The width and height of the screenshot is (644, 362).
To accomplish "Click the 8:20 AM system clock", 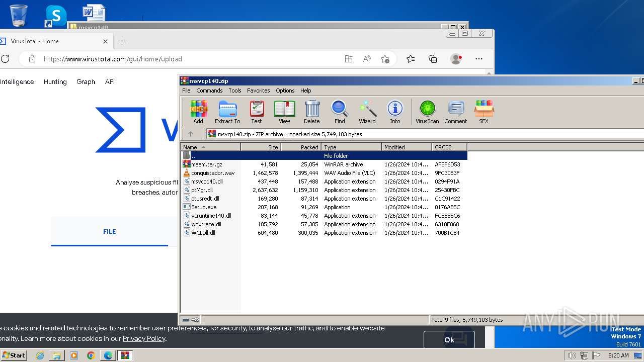I will [x=618, y=355].
